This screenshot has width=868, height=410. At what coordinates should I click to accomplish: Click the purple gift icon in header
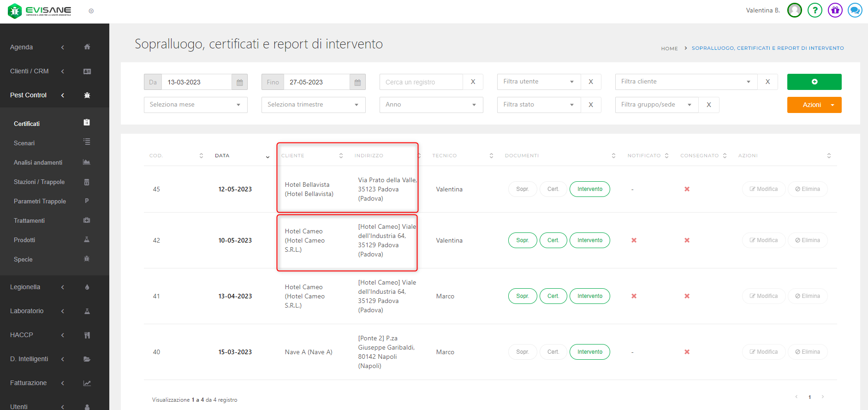point(835,10)
